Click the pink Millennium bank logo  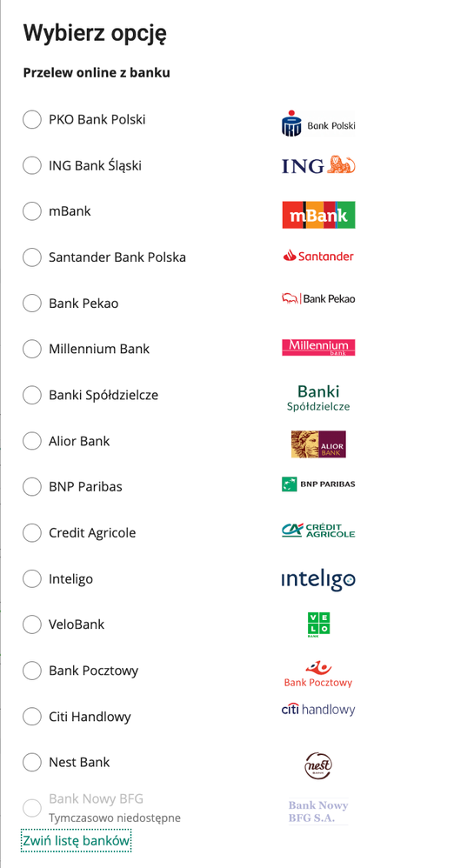coord(318,347)
